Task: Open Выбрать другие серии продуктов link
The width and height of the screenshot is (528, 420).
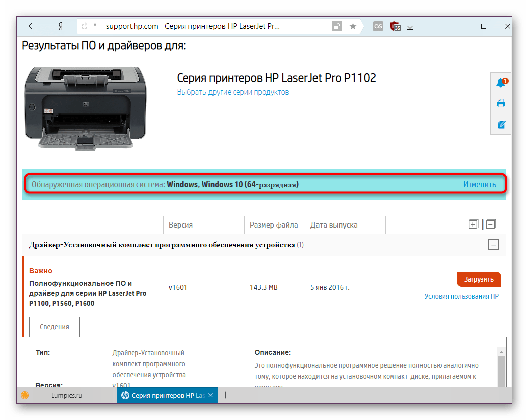Action: point(233,92)
